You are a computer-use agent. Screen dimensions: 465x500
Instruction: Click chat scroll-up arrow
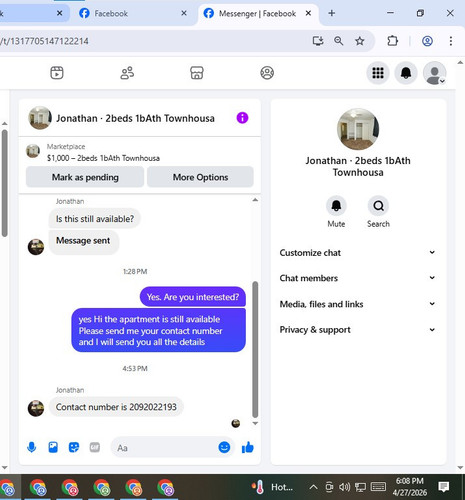255,200
